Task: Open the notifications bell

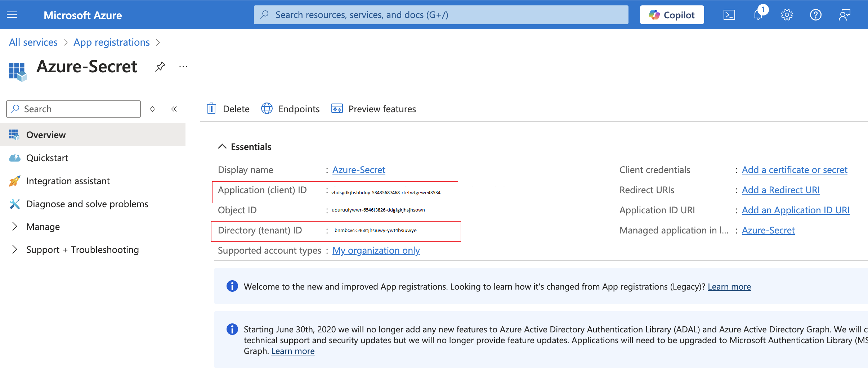Action: pyautogui.click(x=758, y=15)
